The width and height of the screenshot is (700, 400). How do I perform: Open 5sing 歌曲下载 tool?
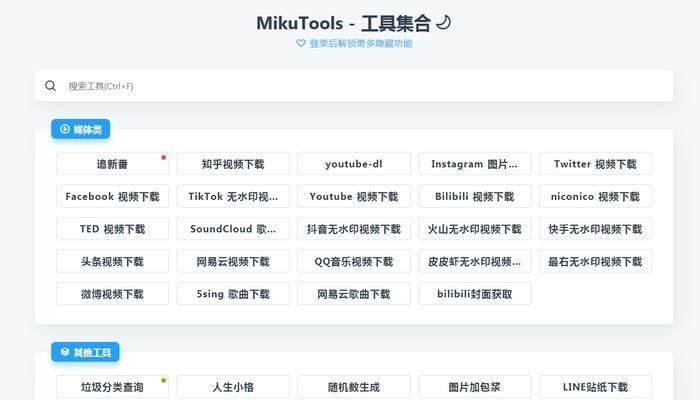(233, 294)
